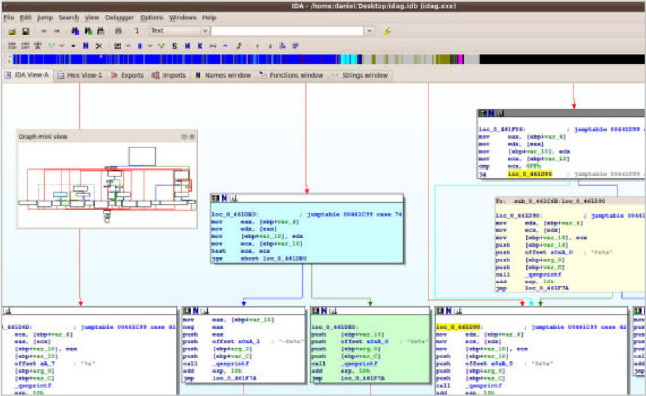Viewport: 646px width, 396px height.
Task: Jump forward with the right arrow icon
Action: pos(57,31)
